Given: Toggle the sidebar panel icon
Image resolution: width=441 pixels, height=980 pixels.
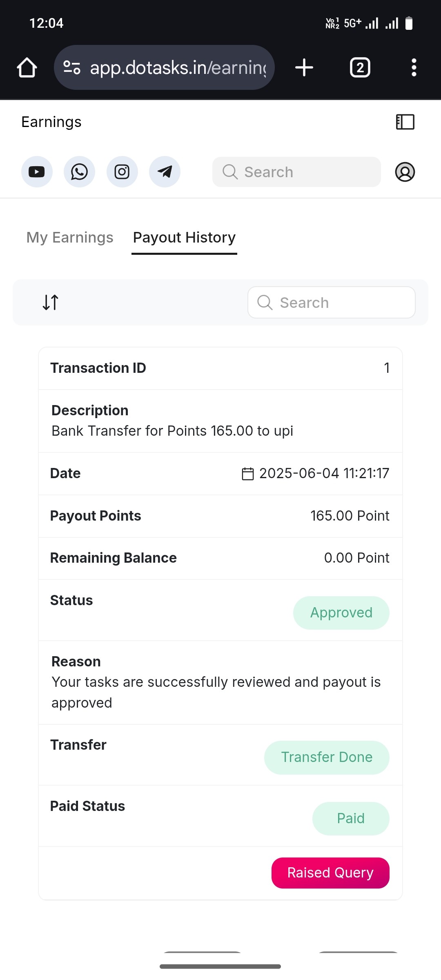Looking at the screenshot, I should point(405,122).
